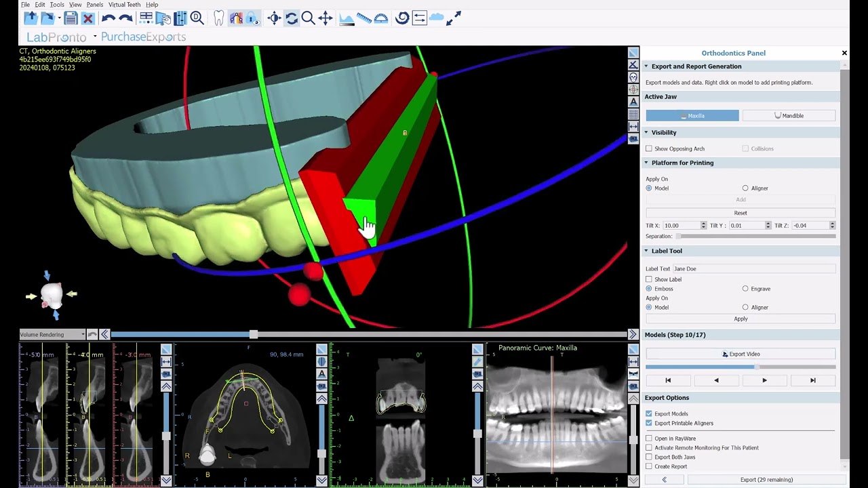Click the Tilt Z spinner arrows
This screenshot has width=868, height=488.
[832, 225]
